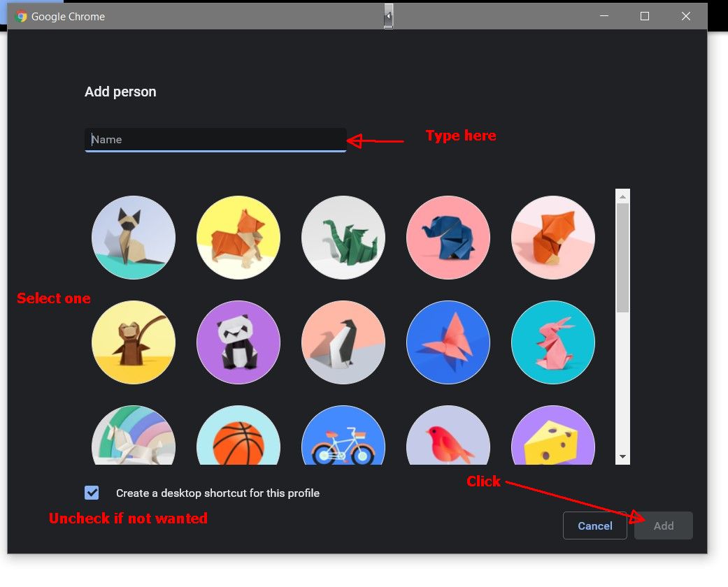The height and width of the screenshot is (587, 728).
Task: Uncheck Create a desktop shortcut checkbox
Action: click(92, 493)
